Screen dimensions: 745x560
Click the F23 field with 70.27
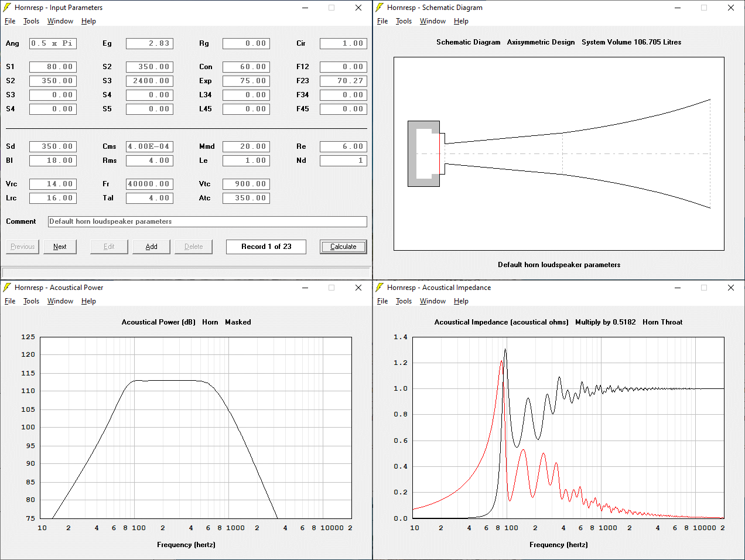coord(343,81)
